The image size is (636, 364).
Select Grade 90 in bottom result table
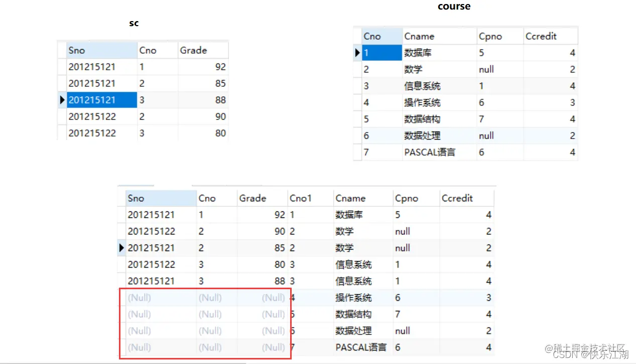click(263, 231)
